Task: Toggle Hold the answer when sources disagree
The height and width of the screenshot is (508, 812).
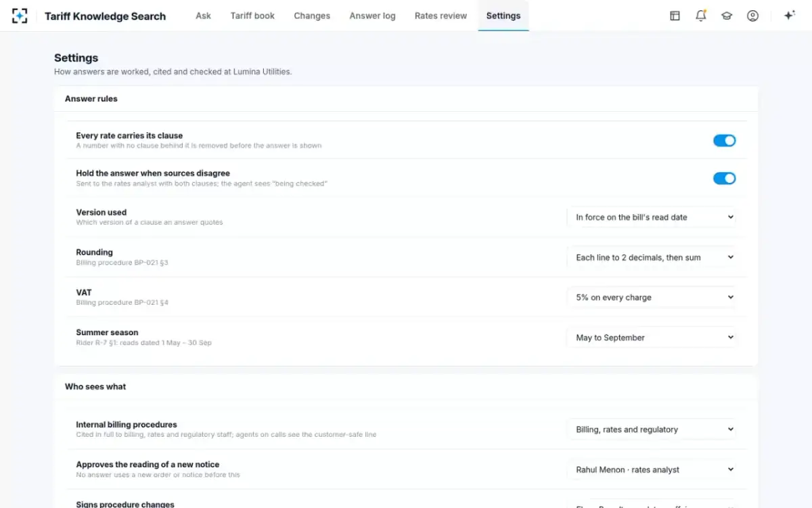Action: 724,178
